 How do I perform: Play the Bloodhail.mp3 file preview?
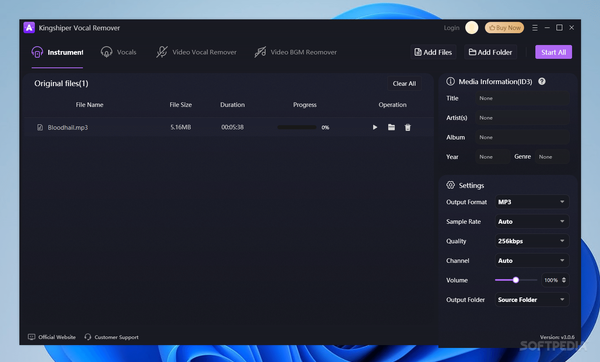pyautogui.click(x=375, y=127)
